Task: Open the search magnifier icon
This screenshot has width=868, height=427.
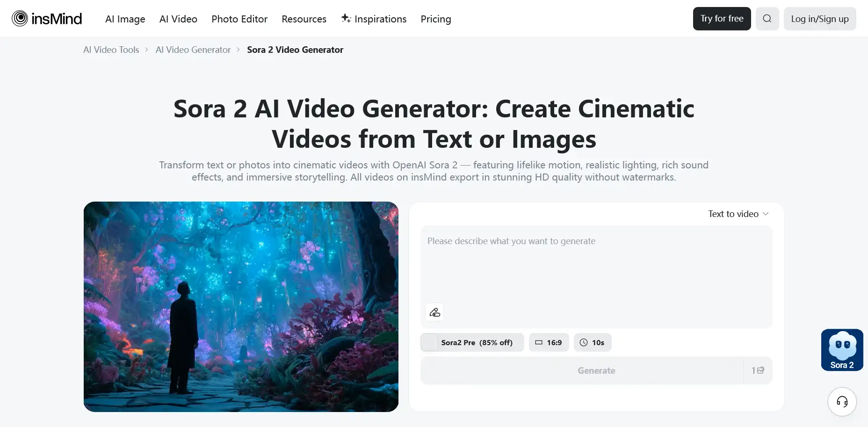Action: point(767,19)
